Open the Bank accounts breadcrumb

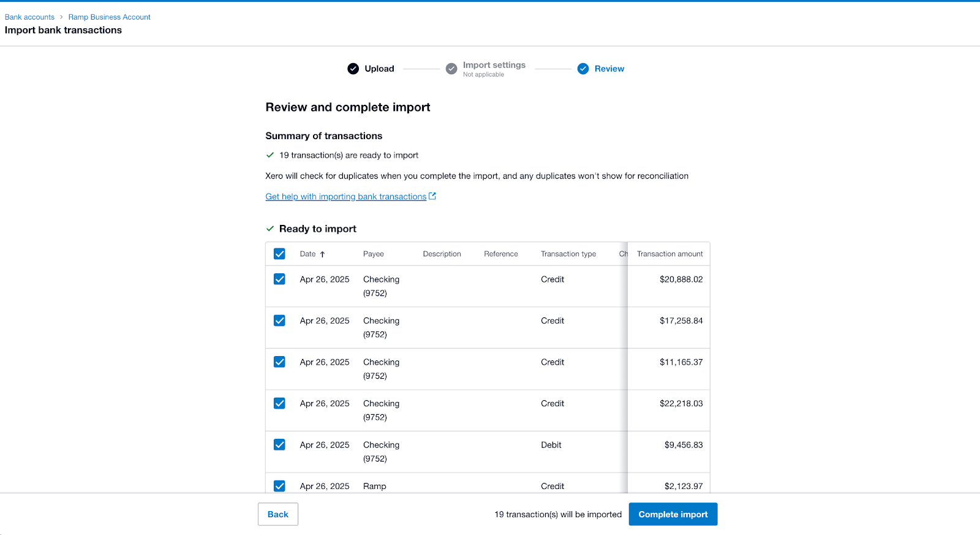point(29,17)
